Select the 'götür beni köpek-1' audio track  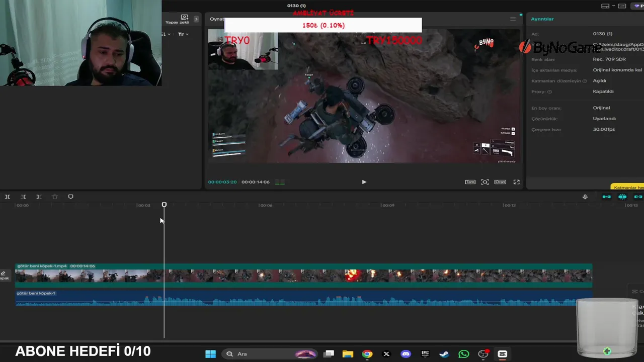[x=303, y=298]
